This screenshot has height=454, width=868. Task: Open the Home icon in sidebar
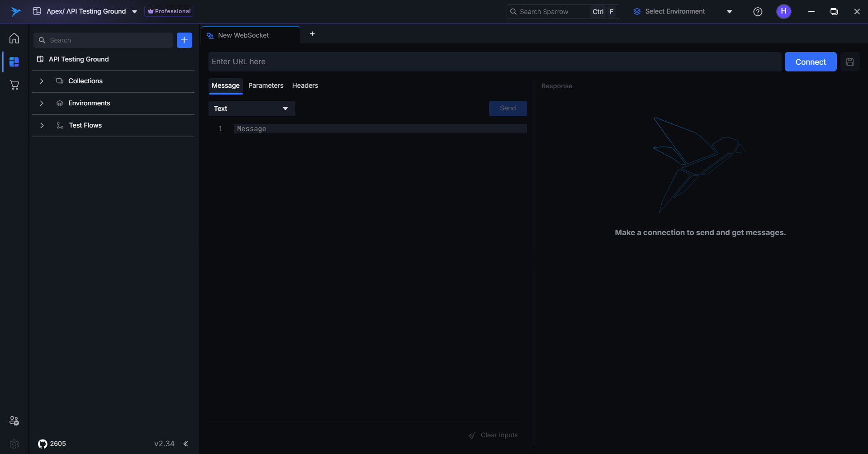tap(14, 38)
